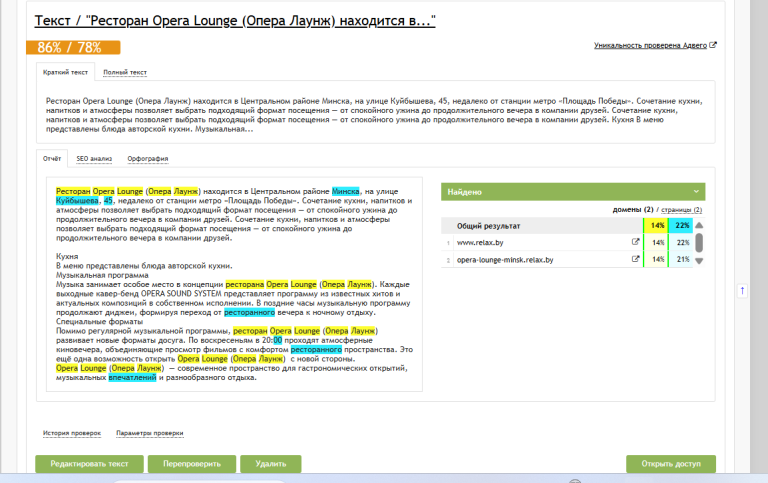Click the scroll-to-top arrow icon
The width and height of the screenshot is (768, 483).
742,291
